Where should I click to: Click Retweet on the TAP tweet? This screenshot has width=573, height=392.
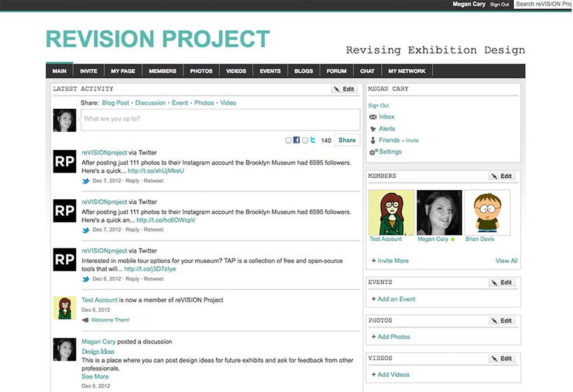click(x=153, y=279)
